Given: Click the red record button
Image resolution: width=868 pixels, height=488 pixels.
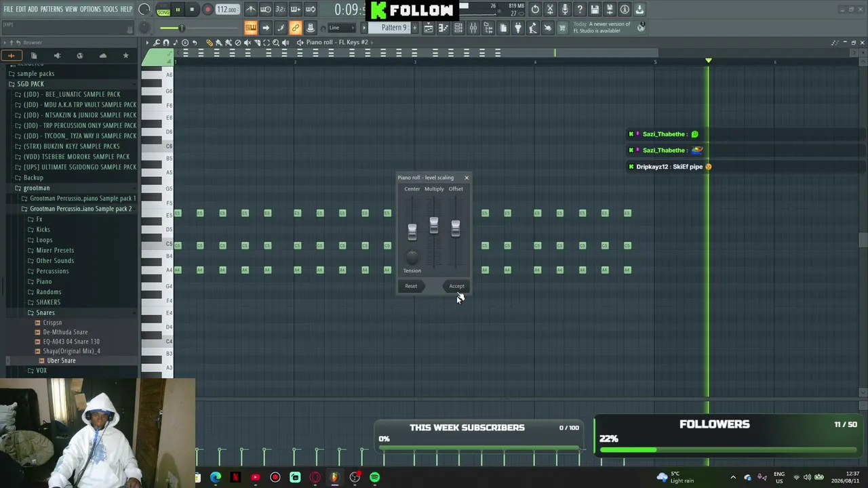Looking at the screenshot, I should tap(208, 9).
